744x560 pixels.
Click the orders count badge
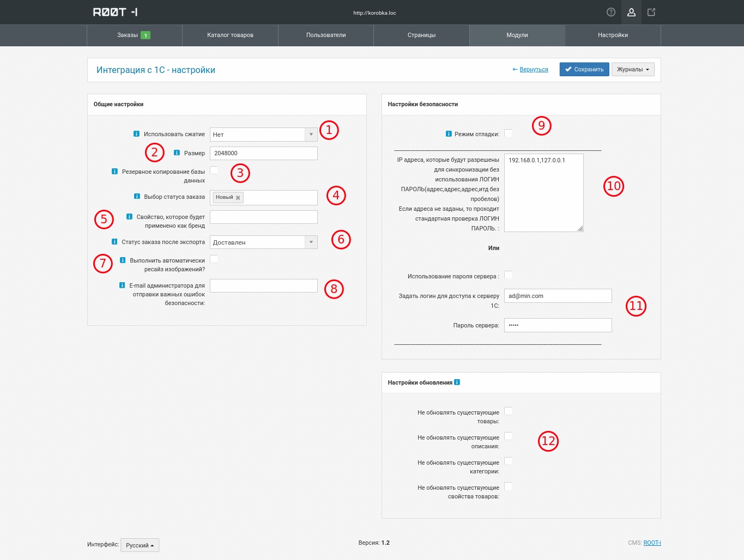tap(146, 35)
